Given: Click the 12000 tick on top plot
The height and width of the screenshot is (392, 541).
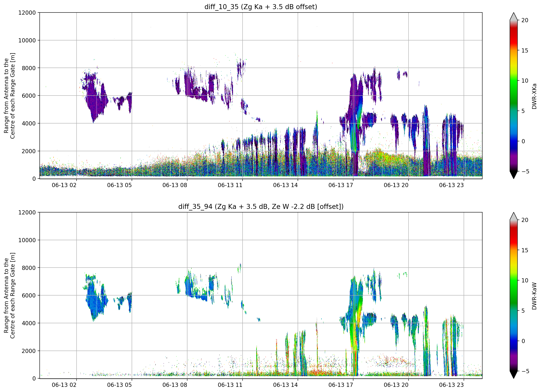Looking at the screenshot, I should [x=27, y=13].
